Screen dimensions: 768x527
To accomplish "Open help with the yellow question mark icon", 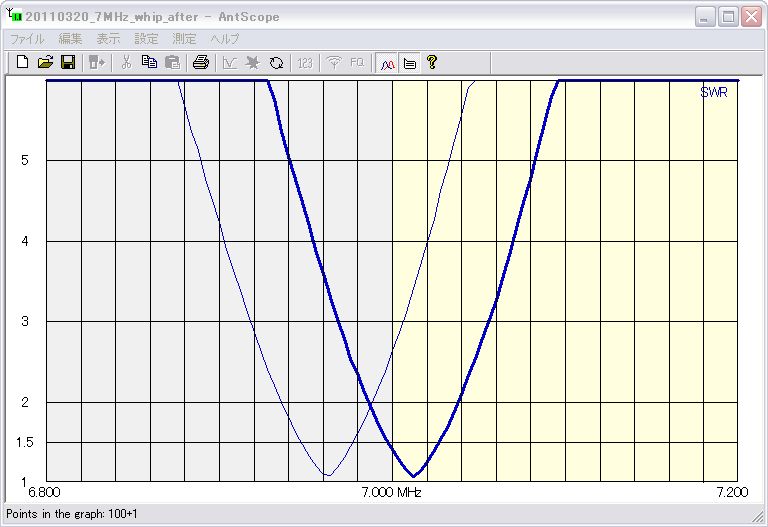I will (x=432, y=62).
